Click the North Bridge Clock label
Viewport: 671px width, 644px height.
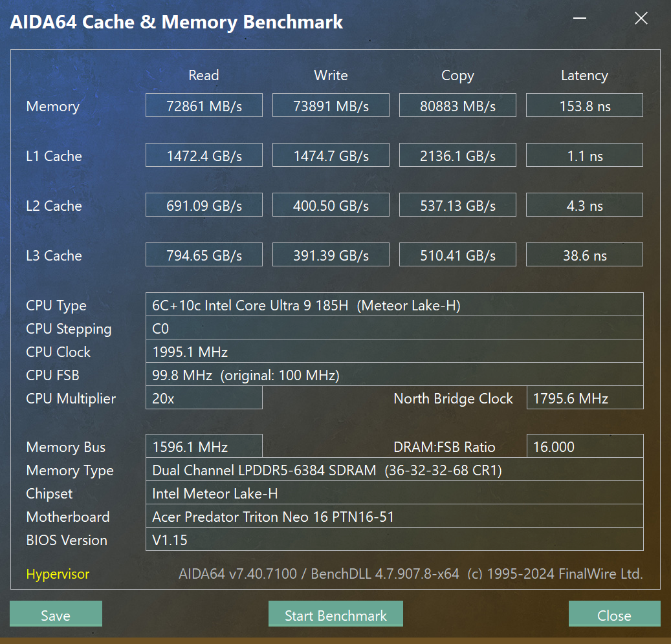pos(453,398)
